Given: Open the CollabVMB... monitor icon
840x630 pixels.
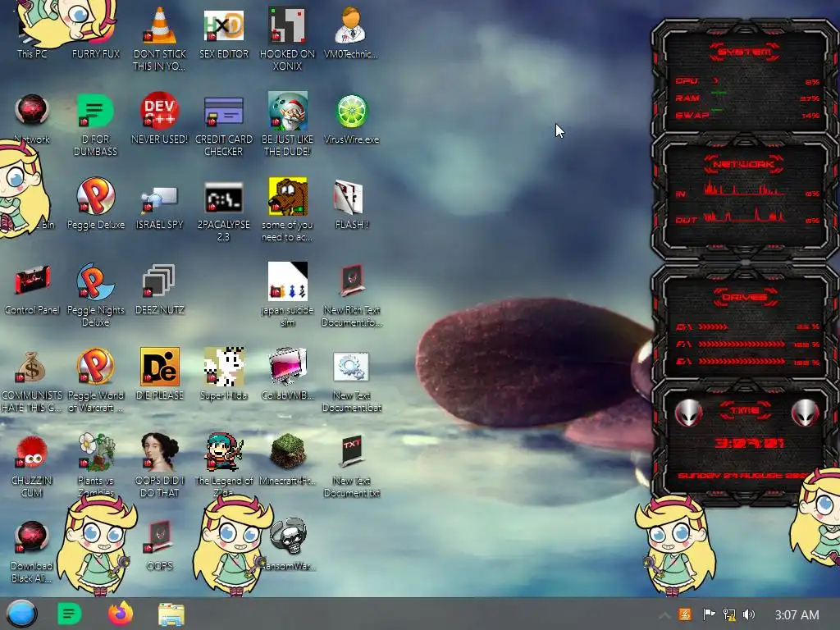Looking at the screenshot, I should point(288,367).
